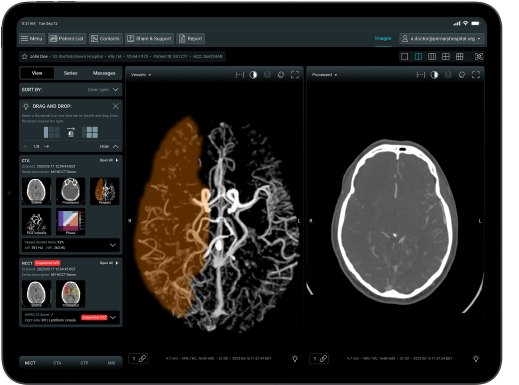Select the three-column layout icon
Screen dimensions: 519x385
pos(432,57)
